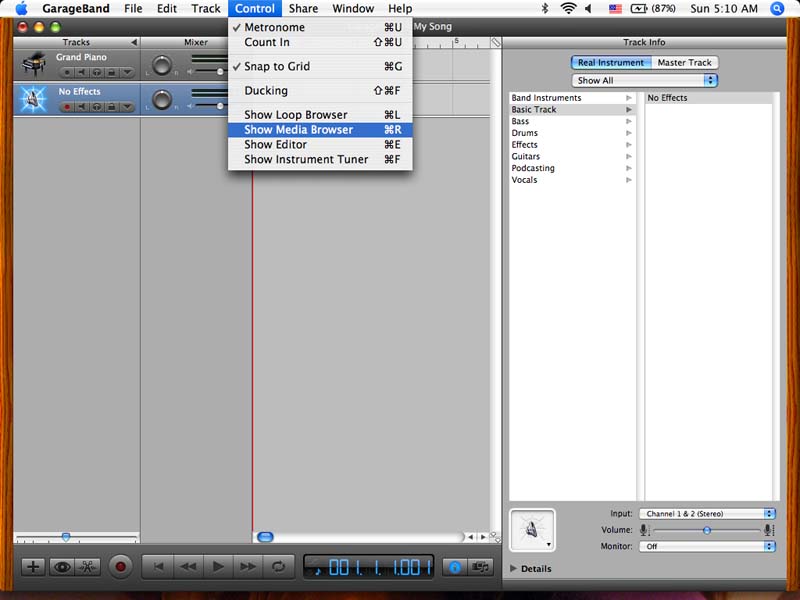Click the Fast Forward transport button

pyautogui.click(x=248, y=566)
